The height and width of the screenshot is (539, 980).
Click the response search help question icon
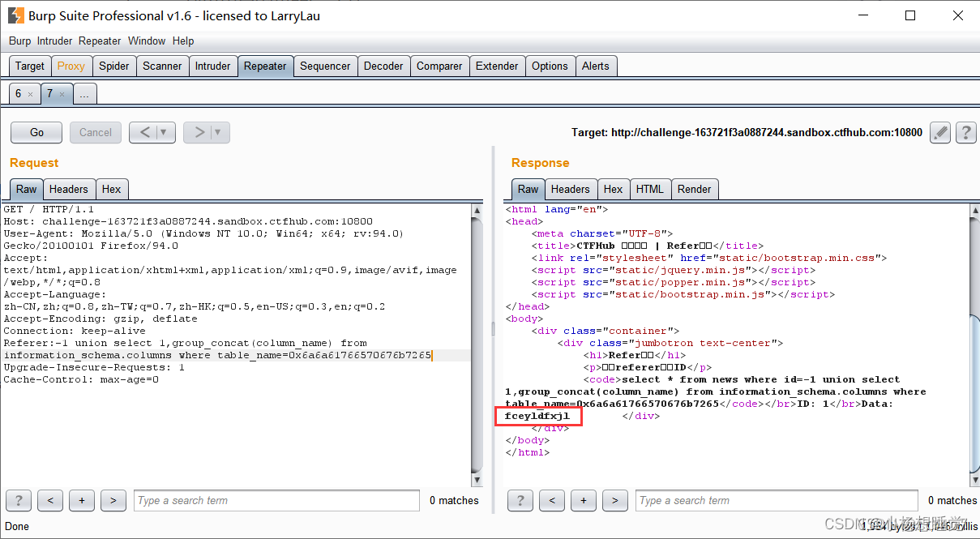tap(520, 500)
